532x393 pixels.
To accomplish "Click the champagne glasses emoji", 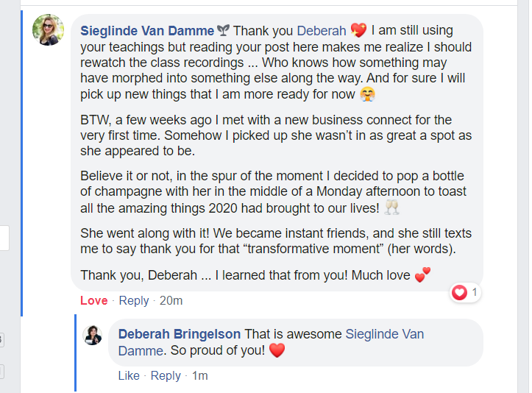I will pos(391,208).
